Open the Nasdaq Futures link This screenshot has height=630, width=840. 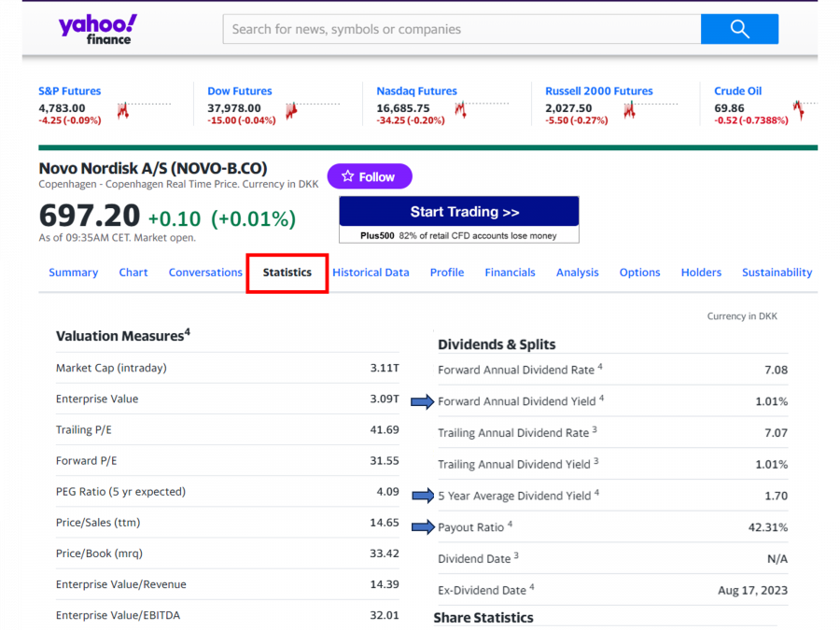click(x=417, y=91)
